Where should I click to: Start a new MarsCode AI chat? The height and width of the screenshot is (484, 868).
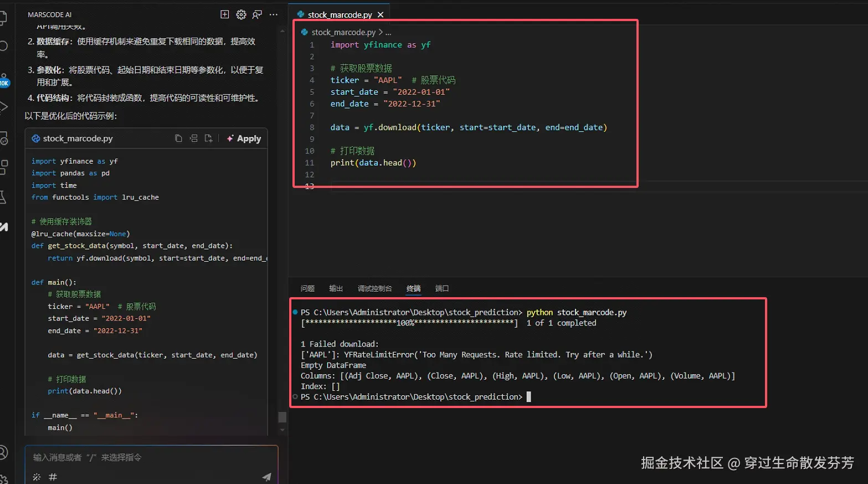coord(224,14)
